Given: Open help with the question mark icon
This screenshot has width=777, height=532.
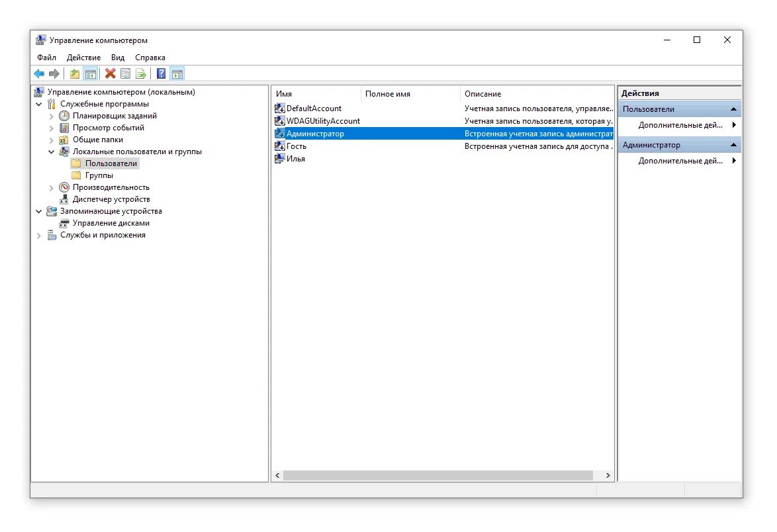Looking at the screenshot, I should (x=161, y=74).
